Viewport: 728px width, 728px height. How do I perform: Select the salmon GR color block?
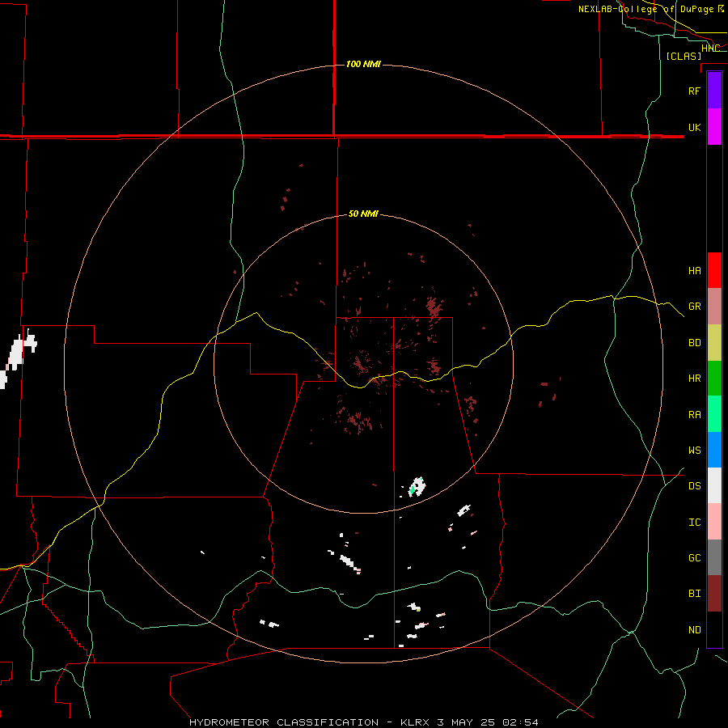click(714, 307)
